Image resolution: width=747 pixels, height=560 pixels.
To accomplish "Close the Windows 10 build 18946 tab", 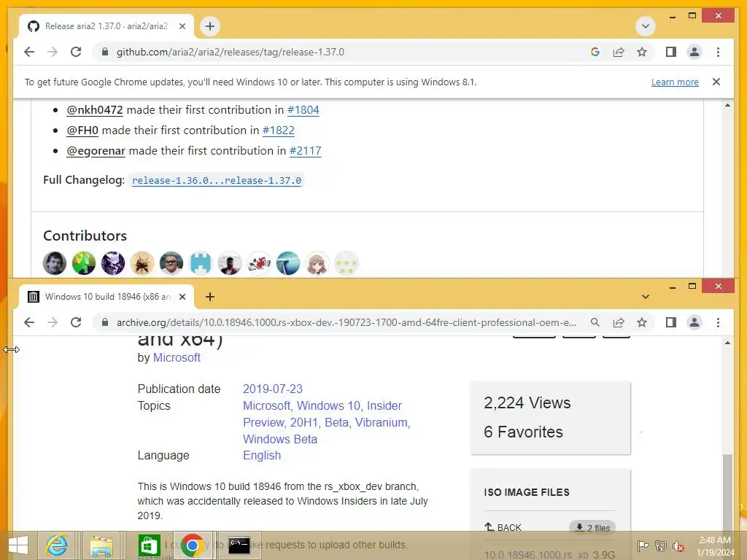I will coord(182,297).
